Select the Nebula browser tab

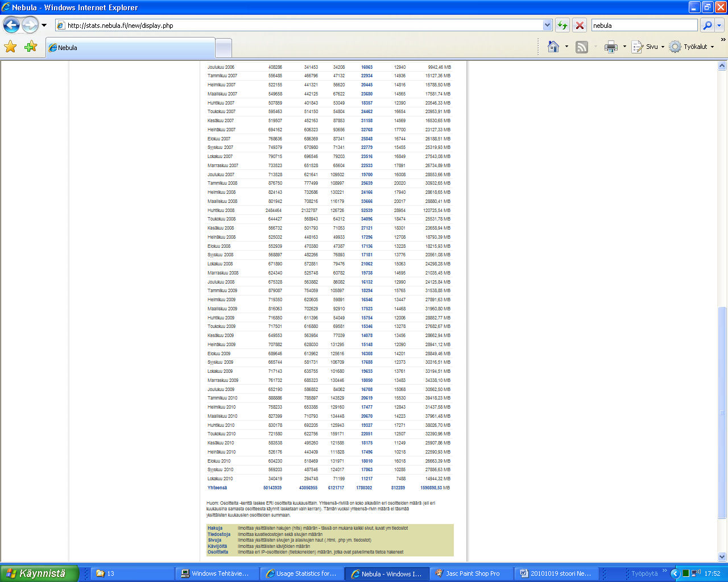point(130,48)
